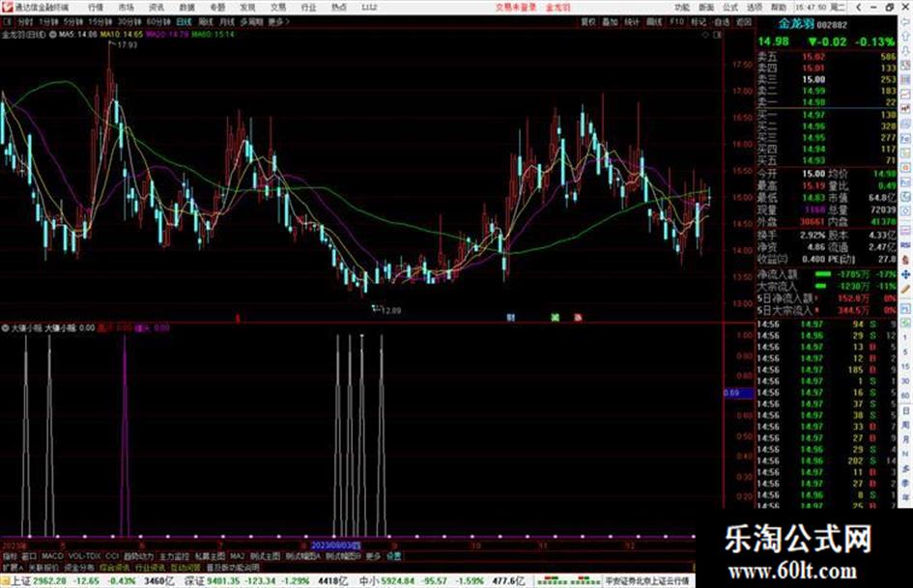
Task: Click the panel layout icon at chart top right
Action: coord(717,35)
